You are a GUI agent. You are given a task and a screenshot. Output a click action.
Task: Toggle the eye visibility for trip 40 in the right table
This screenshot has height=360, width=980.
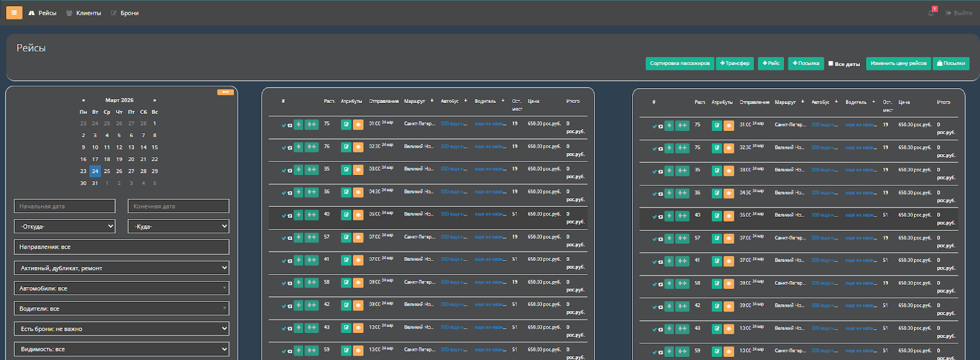729,216
